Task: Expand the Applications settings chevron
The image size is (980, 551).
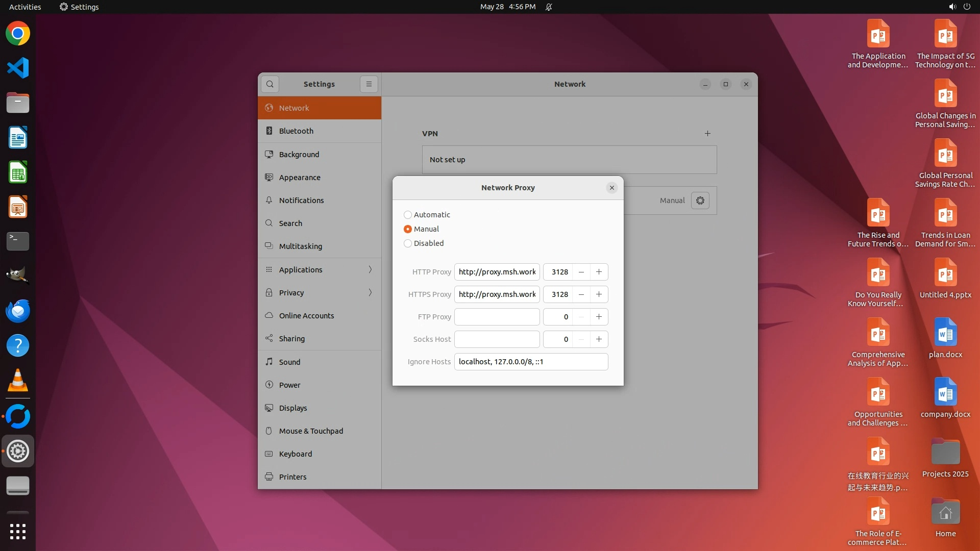Action: (370, 269)
